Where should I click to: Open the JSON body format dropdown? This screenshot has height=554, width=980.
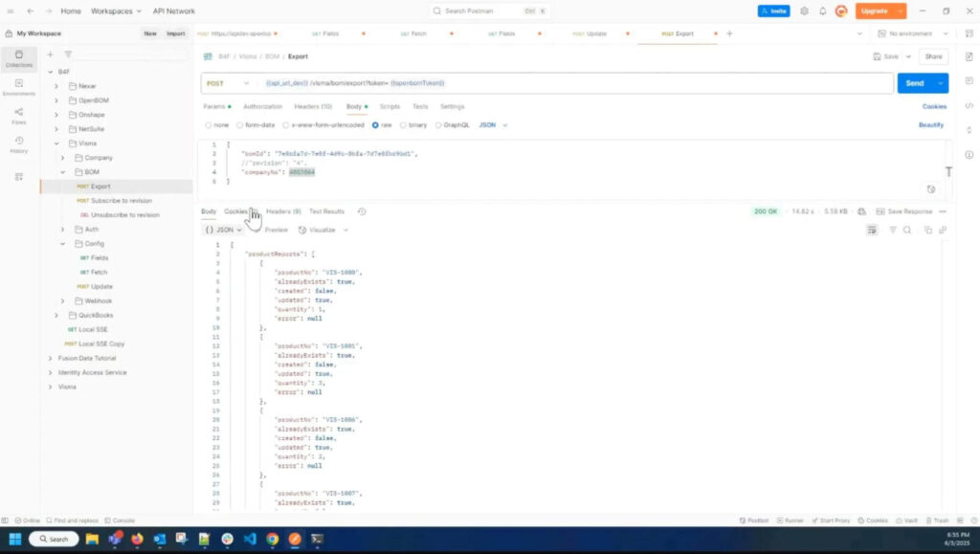click(x=493, y=125)
